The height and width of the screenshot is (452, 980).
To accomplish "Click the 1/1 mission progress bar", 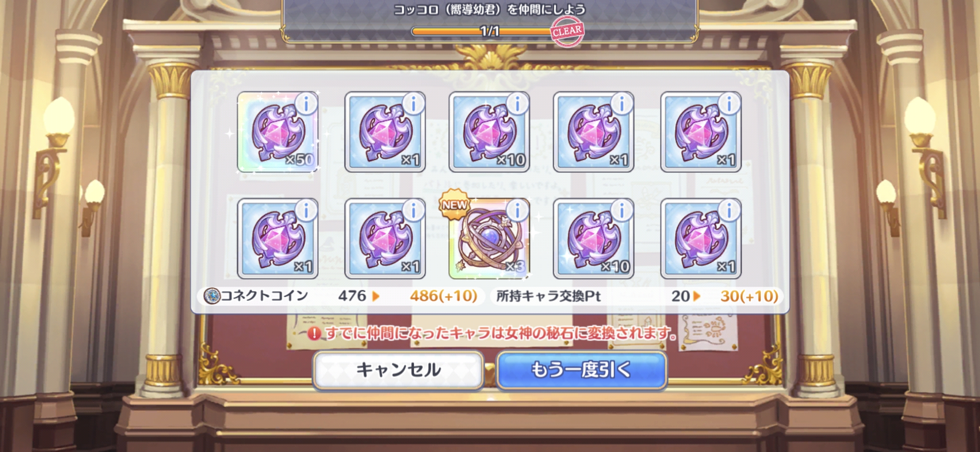I will click(x=482, y=31).
